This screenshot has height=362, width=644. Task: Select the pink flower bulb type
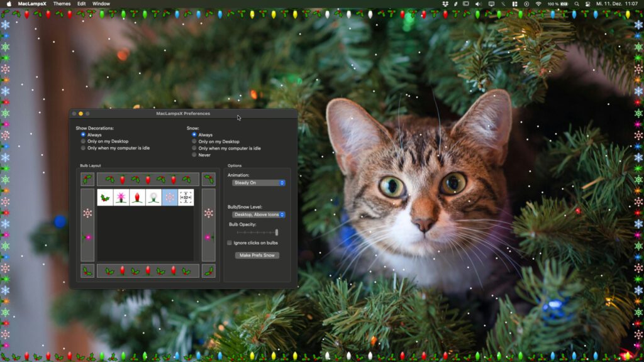pyautogui.click(x=121, y=197)
